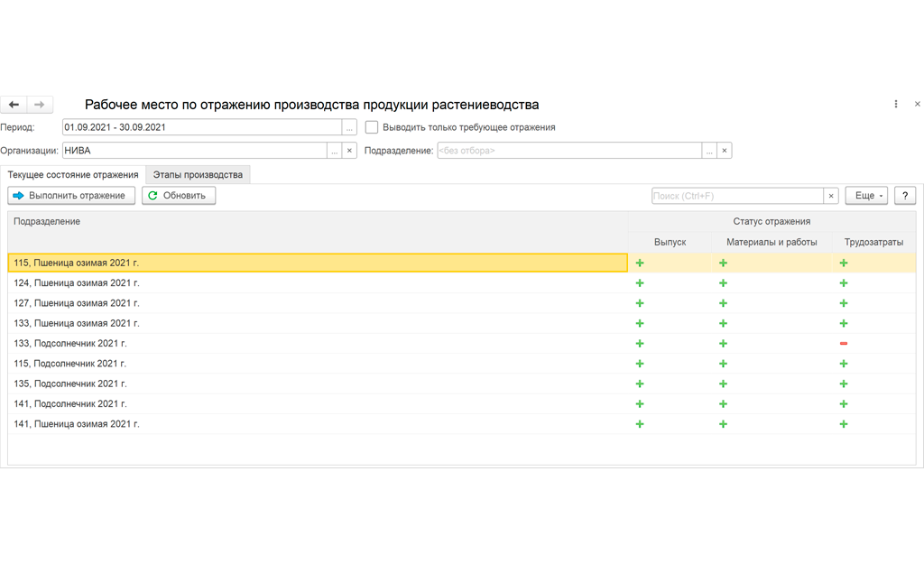Clear the Подразделение filter field
This screenshot has width=924, height=564.
click(x=725, y=151)
